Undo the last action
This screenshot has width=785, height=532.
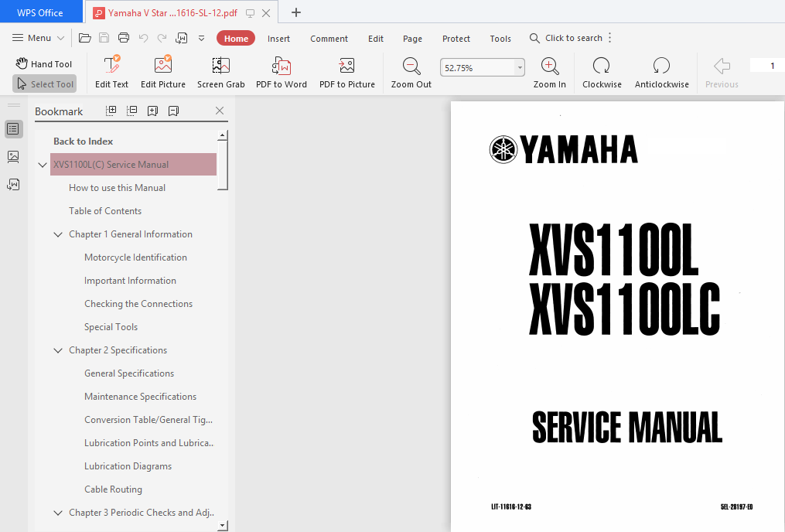click(143, 38)
